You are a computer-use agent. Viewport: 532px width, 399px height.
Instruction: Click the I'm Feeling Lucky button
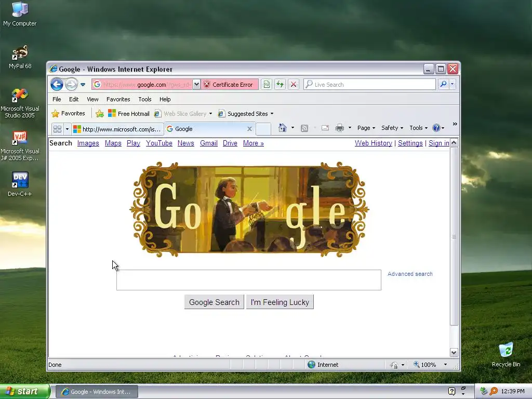tap(280, 302)
